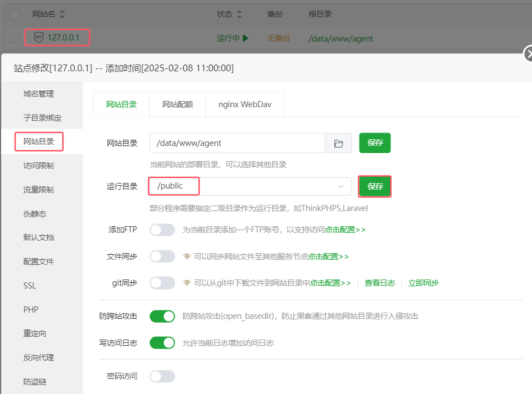Turn off the 写访问日志 toggle
The height and width of the screenshot is (394, 532).
(x=162, y=342)
